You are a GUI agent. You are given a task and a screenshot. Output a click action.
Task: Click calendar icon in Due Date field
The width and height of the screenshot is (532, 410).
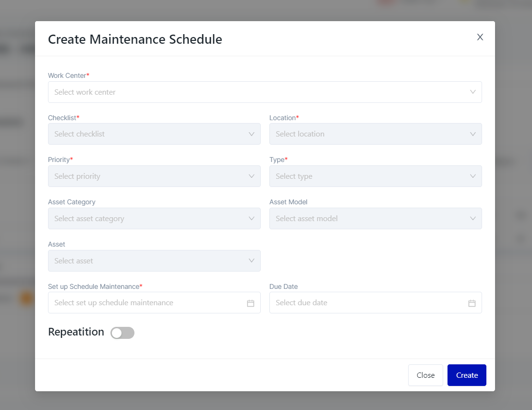[x=472, y=303]
